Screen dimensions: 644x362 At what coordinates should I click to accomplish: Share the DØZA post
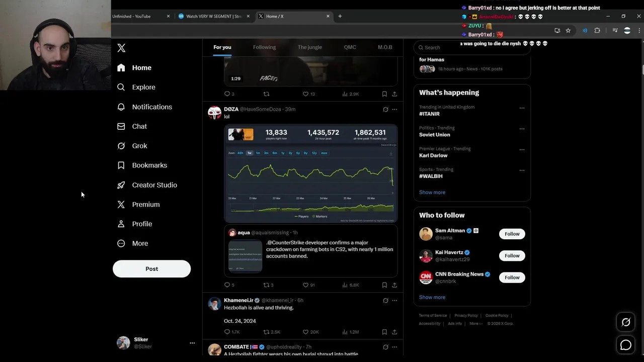(394, 285)
